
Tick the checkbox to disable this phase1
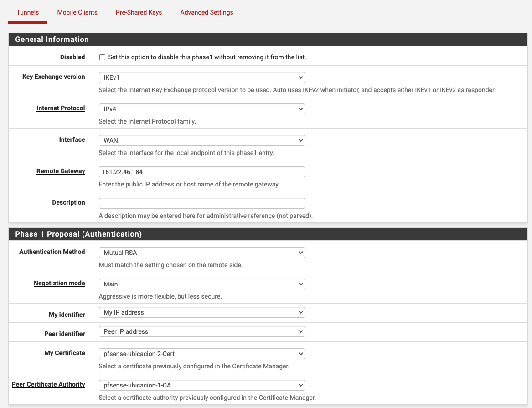pos(102,57)
